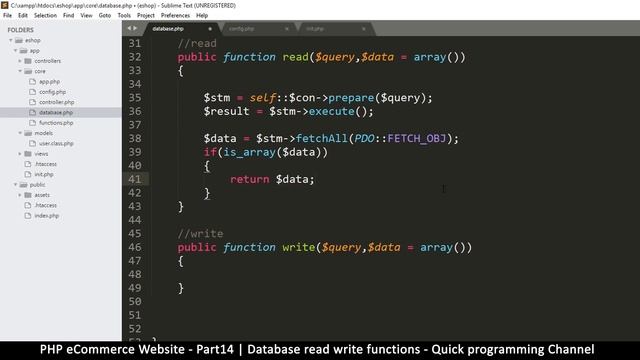
Task: Open controller.php in the sidebar
Action: click(x=57, y=102)
